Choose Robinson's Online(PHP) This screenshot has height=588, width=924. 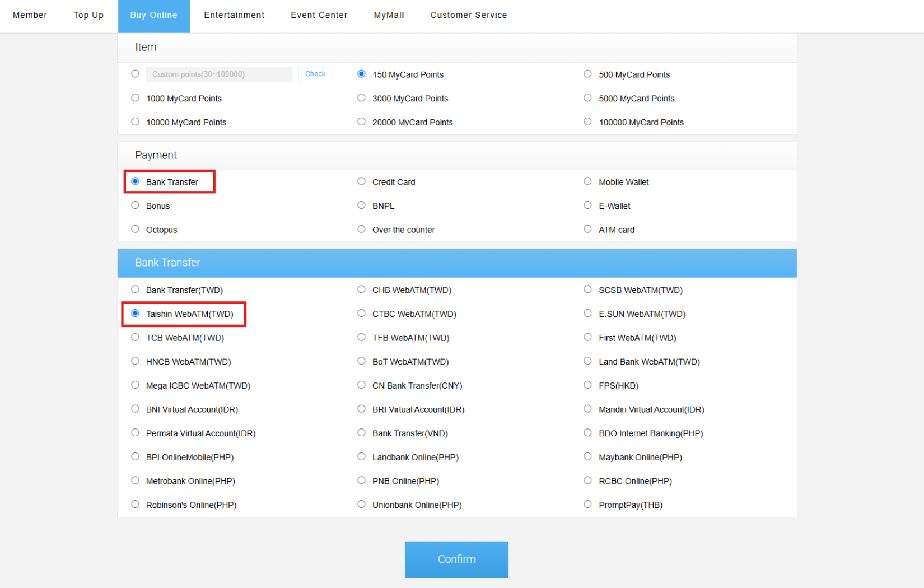pos(135,505)
